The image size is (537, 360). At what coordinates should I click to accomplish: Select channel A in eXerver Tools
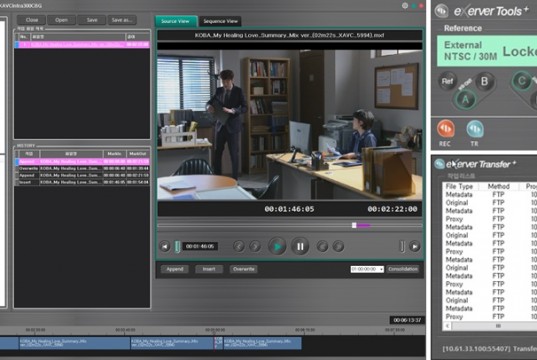point(465,100)
